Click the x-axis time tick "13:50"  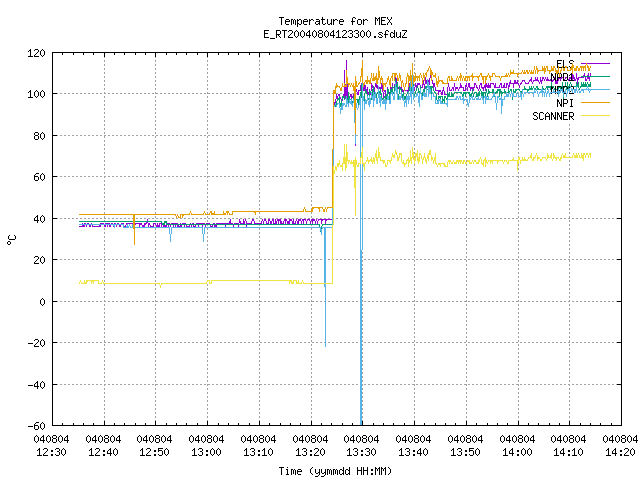point(465,452)
